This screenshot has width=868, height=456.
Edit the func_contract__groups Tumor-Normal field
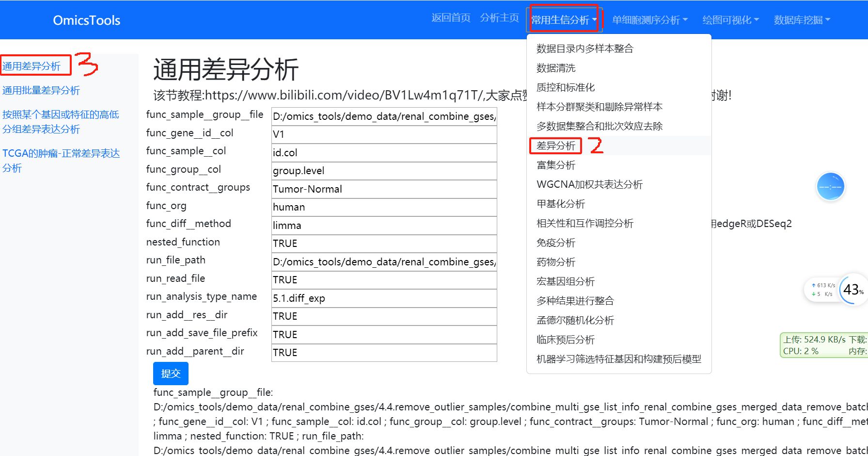point(384,189)
